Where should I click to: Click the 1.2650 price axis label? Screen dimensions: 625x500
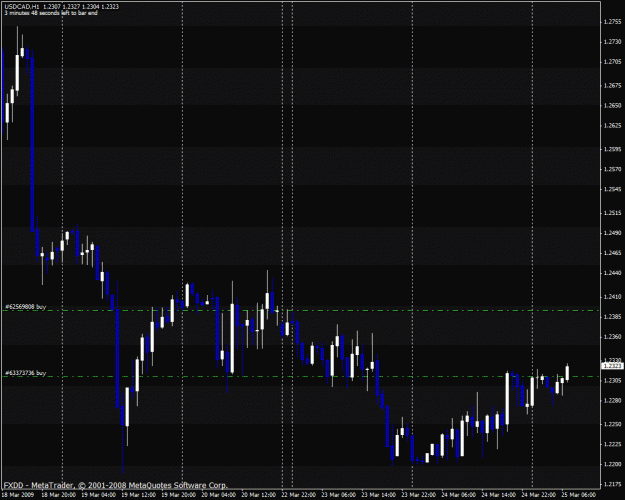[x=612, y=105]
